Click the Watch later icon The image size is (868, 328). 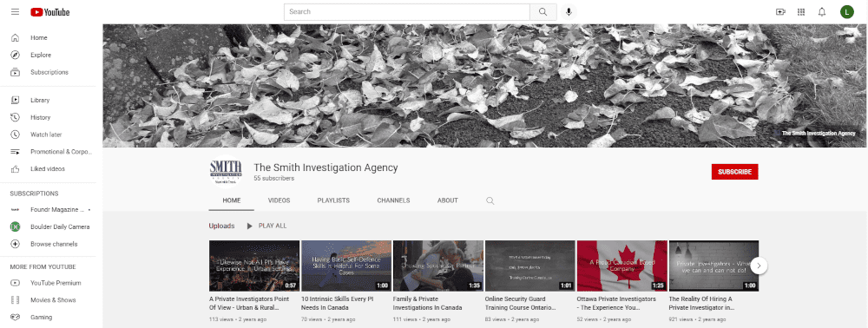pyautogui.click(x=15, y=134)
